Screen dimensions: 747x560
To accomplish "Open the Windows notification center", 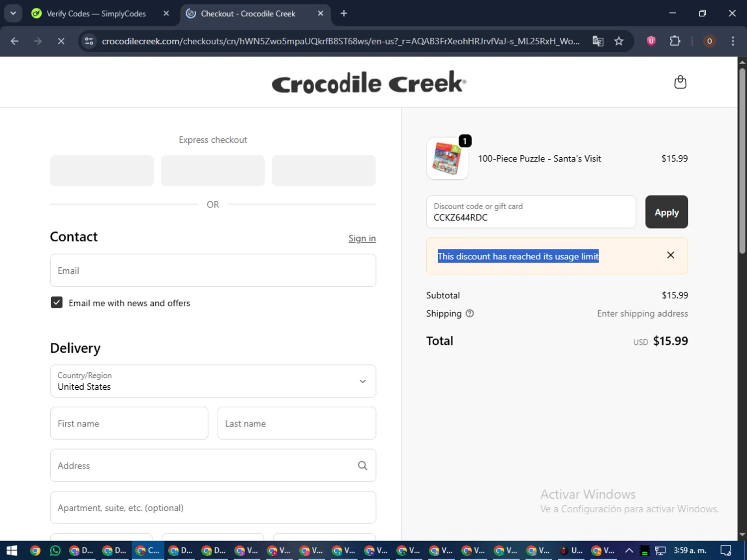I will 726,551.
